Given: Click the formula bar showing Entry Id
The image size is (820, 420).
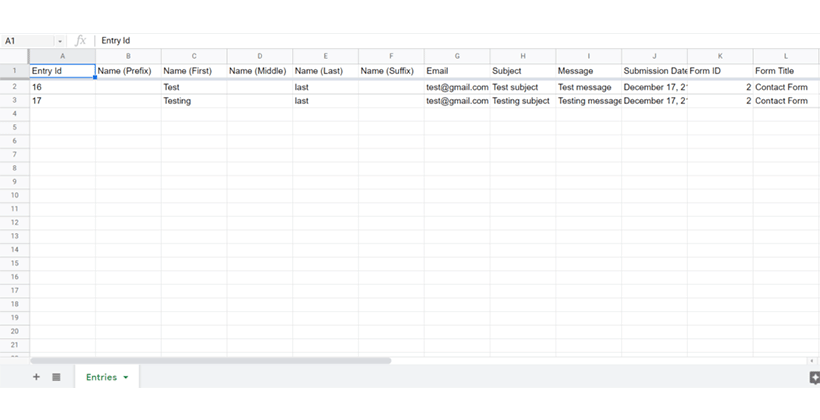Looking at the screenshot, I should click(x=458, y=41).
